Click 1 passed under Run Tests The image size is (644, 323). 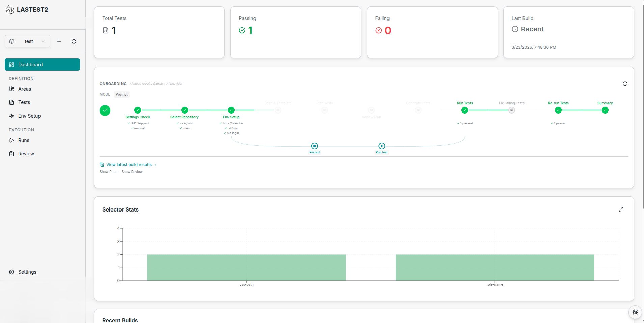[466, 123]
